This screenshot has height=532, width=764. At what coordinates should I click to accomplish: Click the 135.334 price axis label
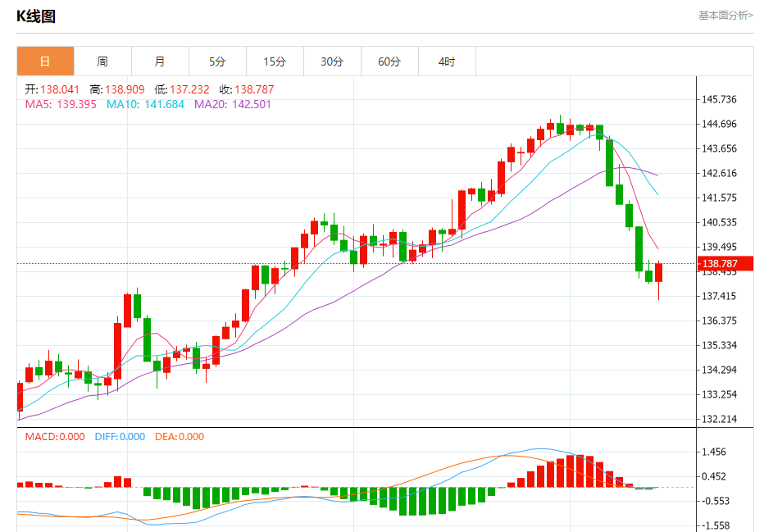(719, 345)
